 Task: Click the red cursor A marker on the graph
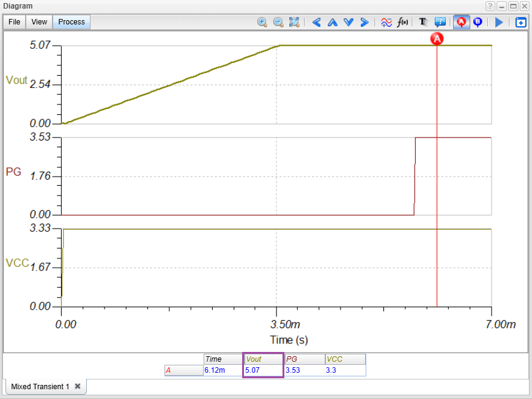[437, 38]
